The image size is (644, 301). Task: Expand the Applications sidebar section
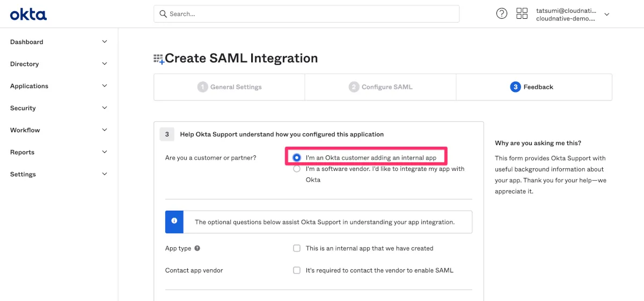click(x=58, y=86)
